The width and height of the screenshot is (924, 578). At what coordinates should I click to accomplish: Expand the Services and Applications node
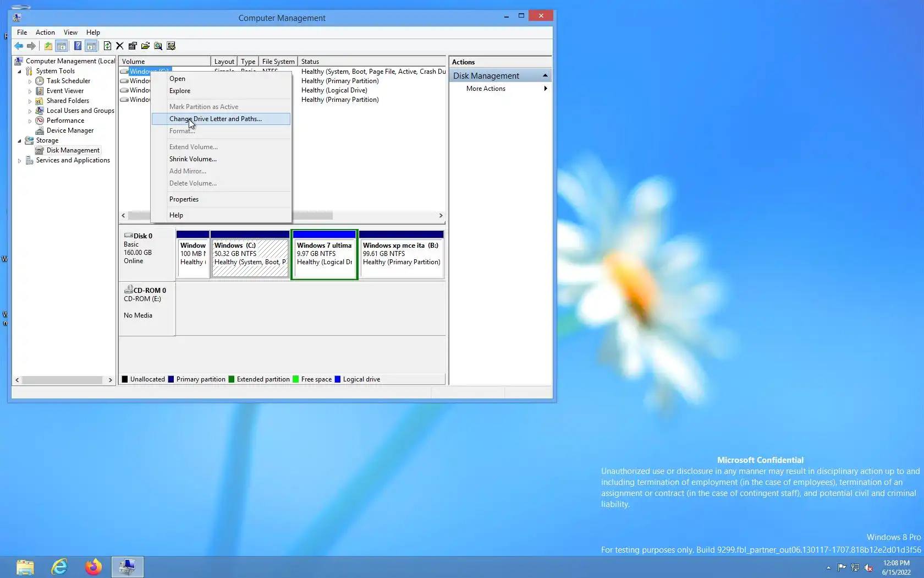pyautogui.click(x=20, y=160)
